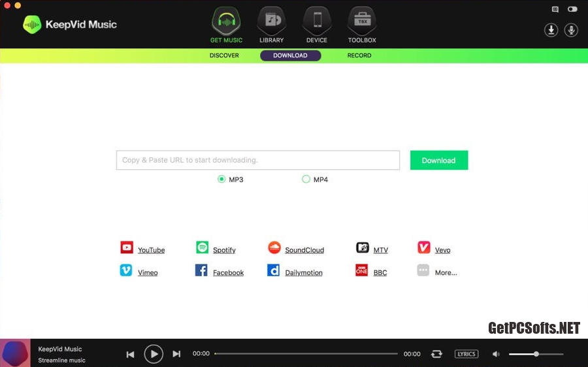Click the KeepVid Music logo
The height and width of the screenshot is (367, 588).
coord(70,25)
